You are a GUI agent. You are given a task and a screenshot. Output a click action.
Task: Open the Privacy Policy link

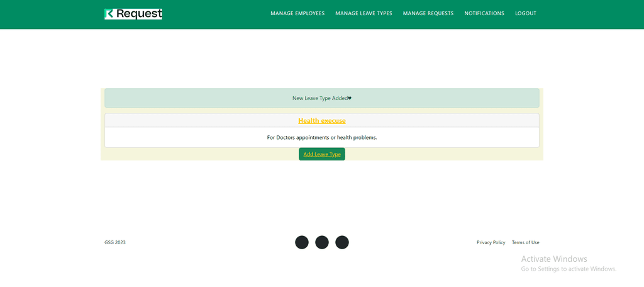coord(491,242)
